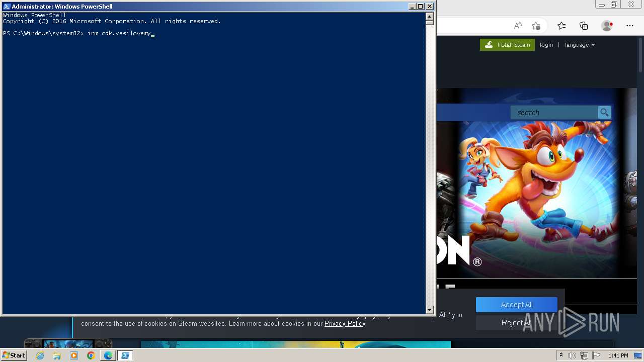This screenshot has width=644, height=362.
Task: Open Collections in the Edge toolbar
Action: pos(584,26)
